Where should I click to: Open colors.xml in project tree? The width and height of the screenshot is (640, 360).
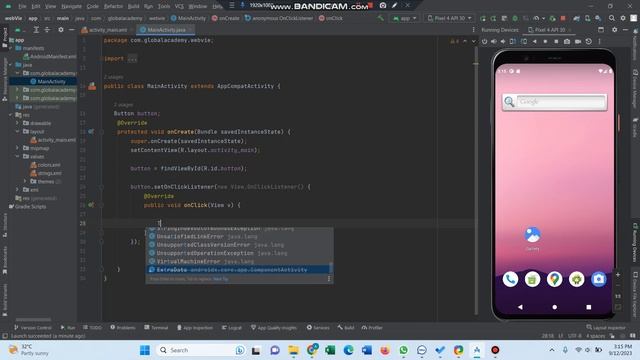[46, 165]
